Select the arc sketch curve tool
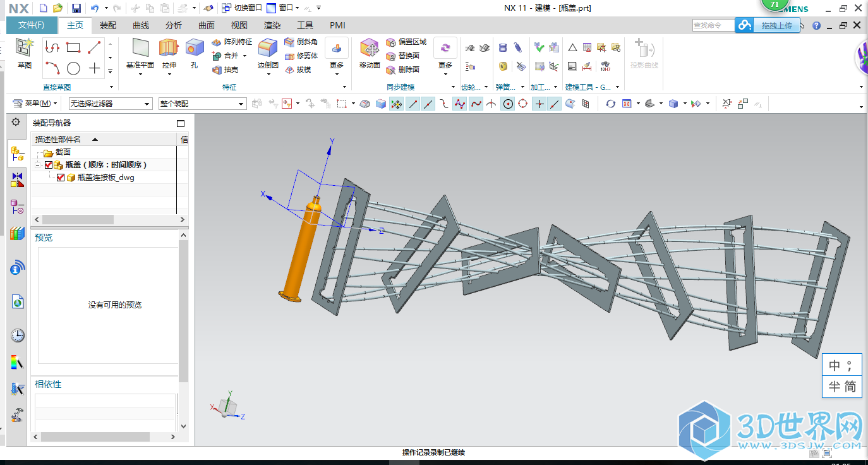This screenshot has width=868, height=465. click(52, 68)
